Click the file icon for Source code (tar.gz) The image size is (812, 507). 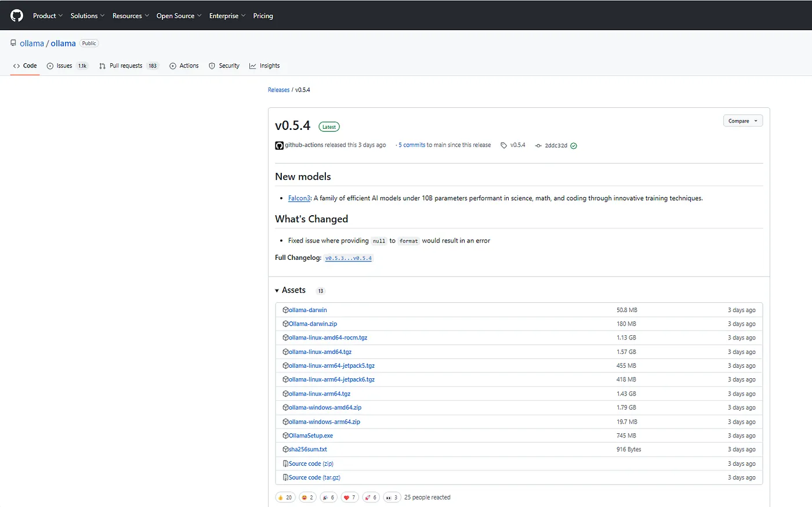[x=285, y=477]
